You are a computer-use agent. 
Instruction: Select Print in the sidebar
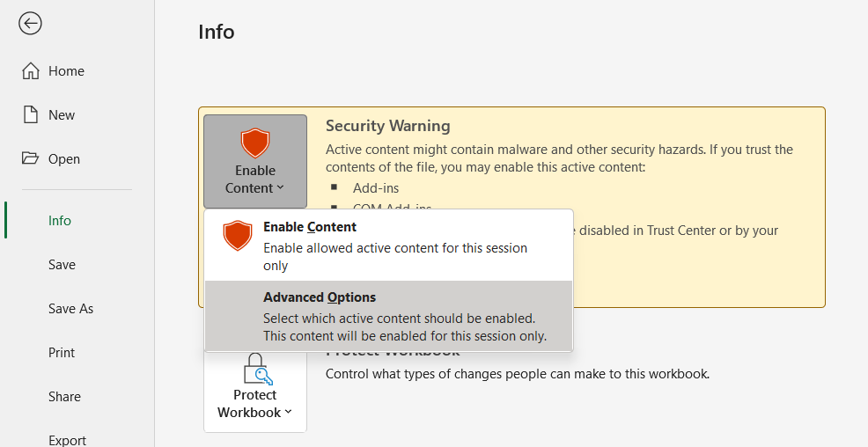coord(62,353)
